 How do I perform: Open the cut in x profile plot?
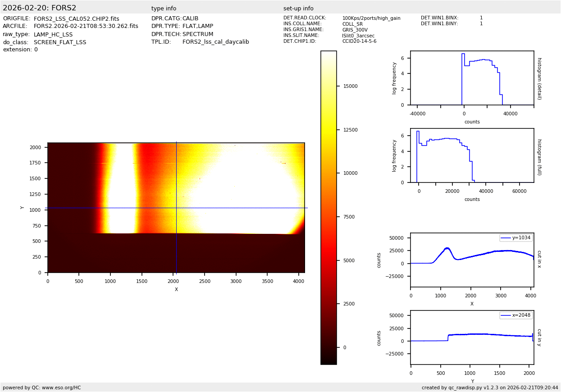pyautogui.click(x=472, y=260)
